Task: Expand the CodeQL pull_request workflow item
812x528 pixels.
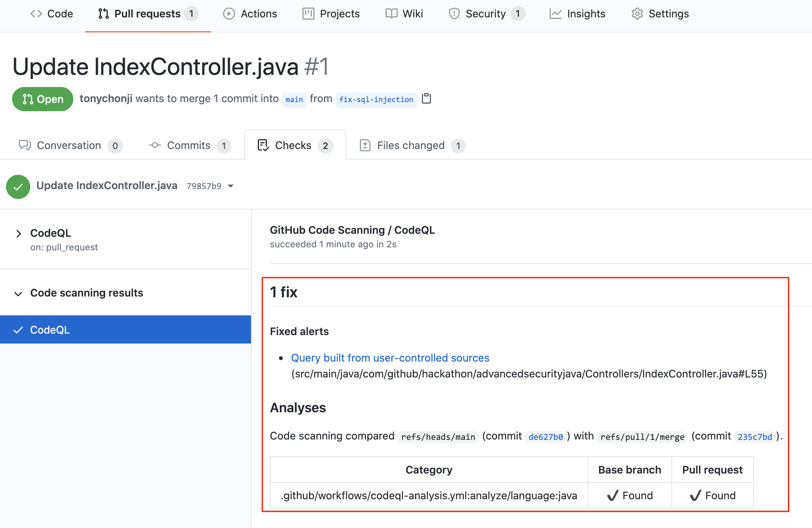Action: [19, 233]
